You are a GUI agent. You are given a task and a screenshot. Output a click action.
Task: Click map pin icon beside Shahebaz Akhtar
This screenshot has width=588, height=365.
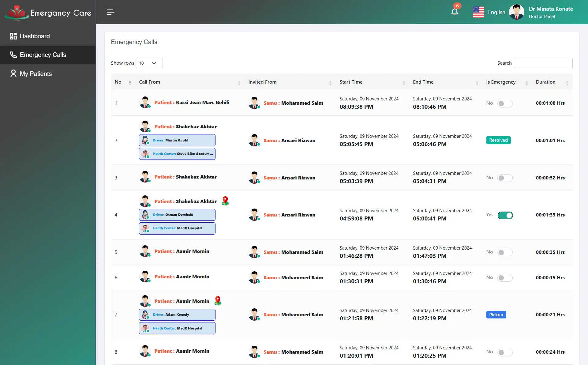[x=225, y=201]
